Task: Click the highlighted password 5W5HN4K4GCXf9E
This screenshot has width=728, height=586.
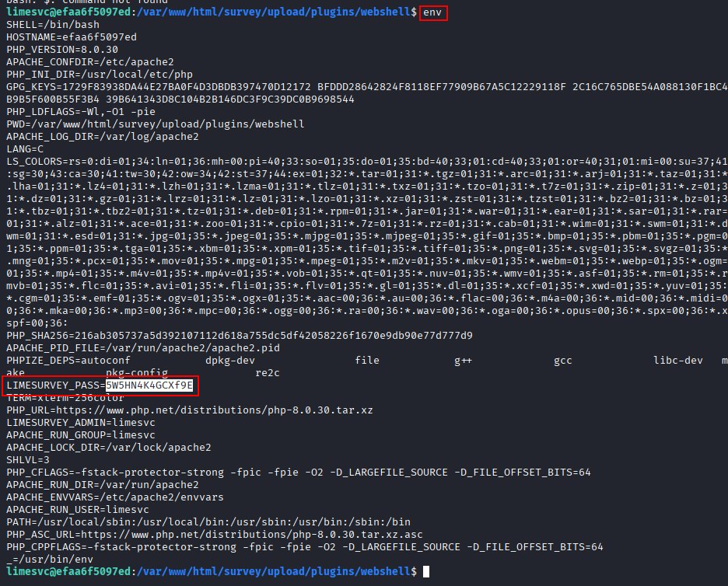Action: 149,385
